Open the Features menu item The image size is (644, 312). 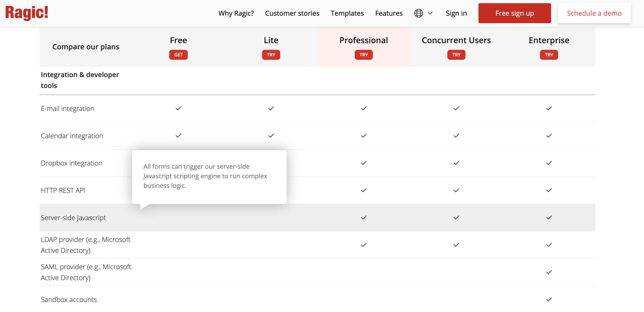pos(389,13)
